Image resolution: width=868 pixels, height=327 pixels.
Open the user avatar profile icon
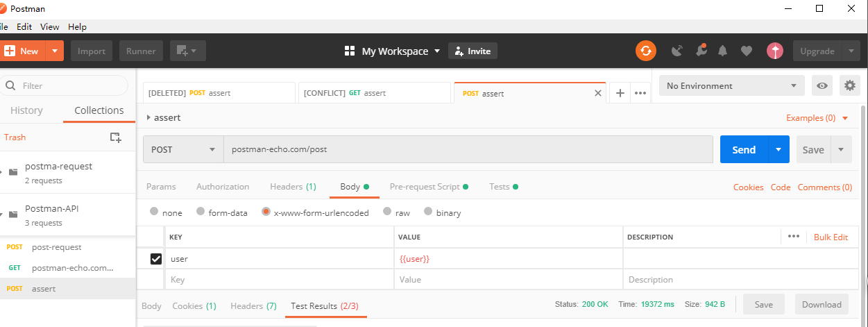coord(775,51)
